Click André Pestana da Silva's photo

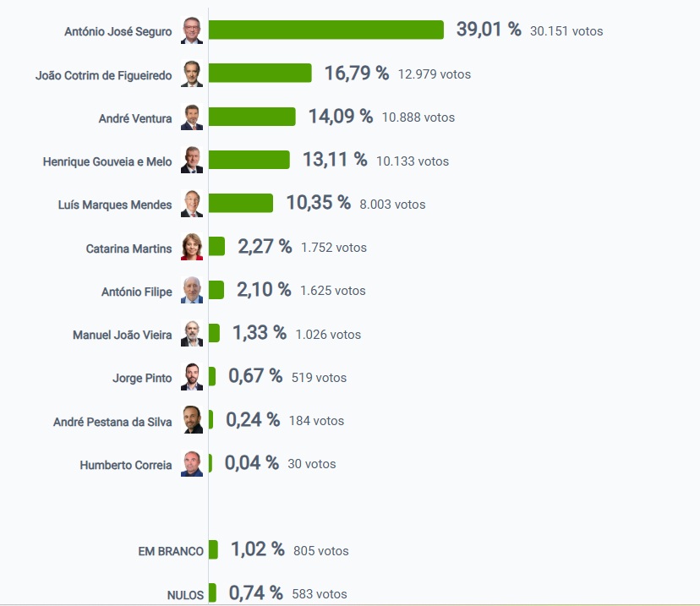tap(192, 420)
